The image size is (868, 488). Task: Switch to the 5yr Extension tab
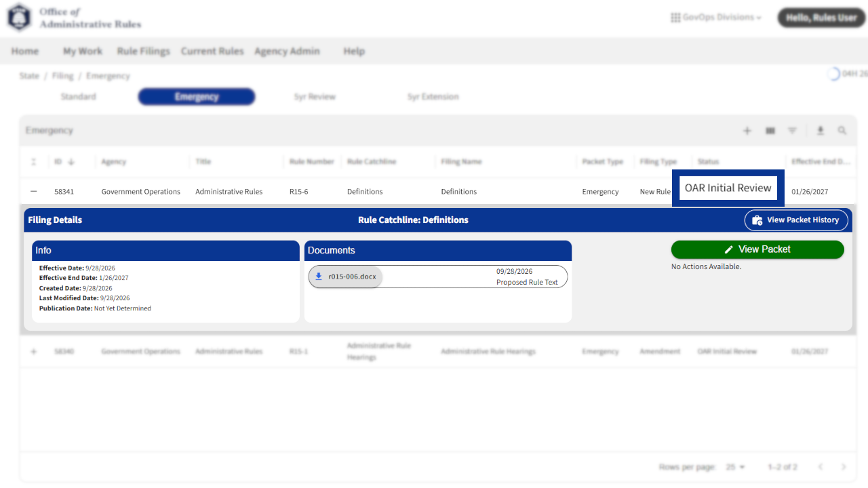click(433, 97)
